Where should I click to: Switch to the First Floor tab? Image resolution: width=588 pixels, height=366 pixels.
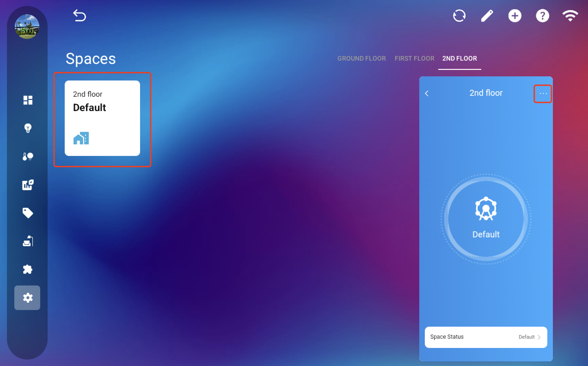[414, 58]
